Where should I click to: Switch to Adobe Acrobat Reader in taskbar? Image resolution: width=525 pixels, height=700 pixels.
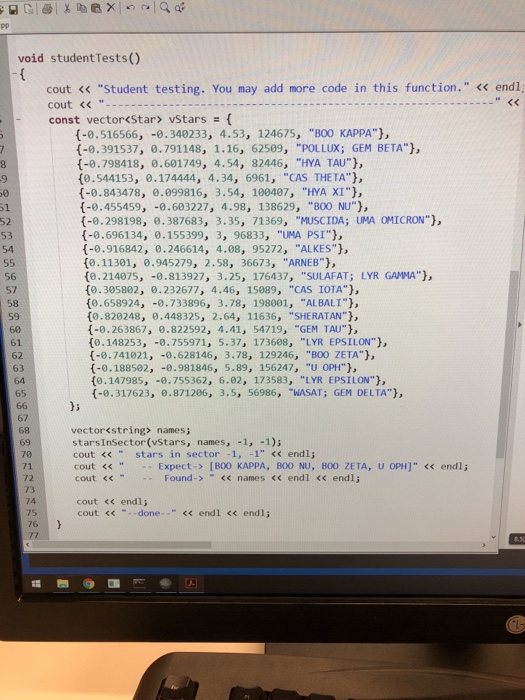point(191,583)
